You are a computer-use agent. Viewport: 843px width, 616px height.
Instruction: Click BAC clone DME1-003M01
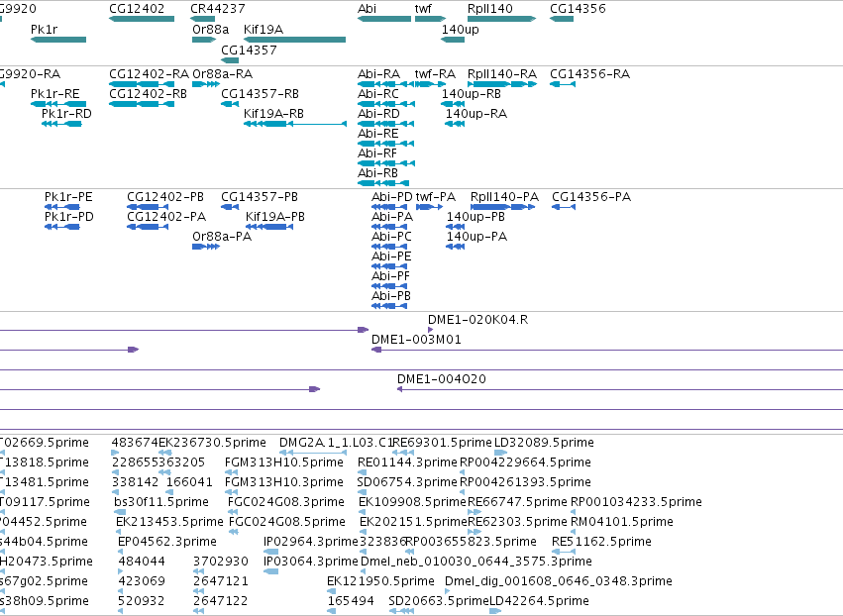(x=416, y=340)
